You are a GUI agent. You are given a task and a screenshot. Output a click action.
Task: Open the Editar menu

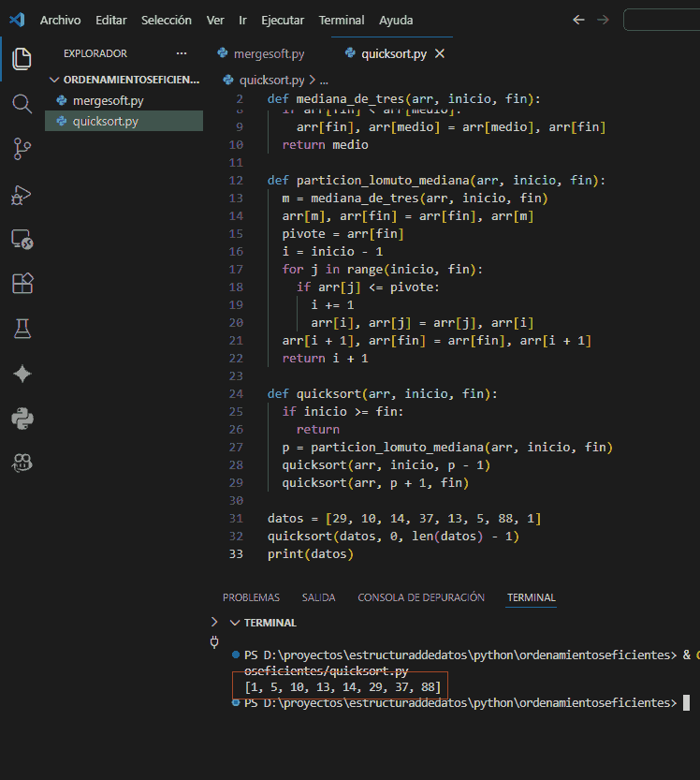(110, 20)
